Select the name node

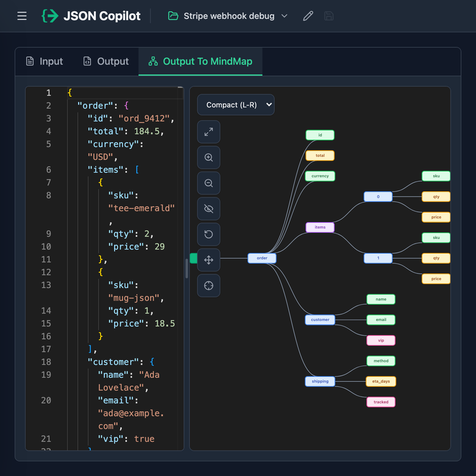tap(381, 299)
